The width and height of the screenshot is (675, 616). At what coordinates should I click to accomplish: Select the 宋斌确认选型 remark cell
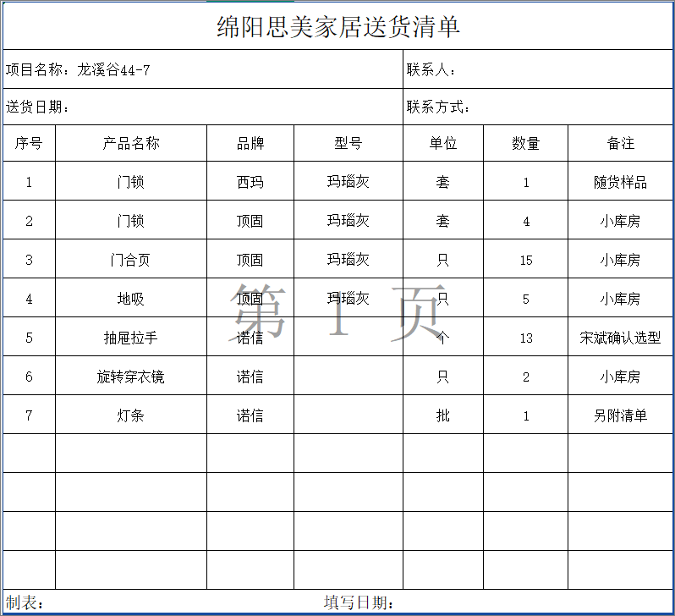(x=620, y=337)
